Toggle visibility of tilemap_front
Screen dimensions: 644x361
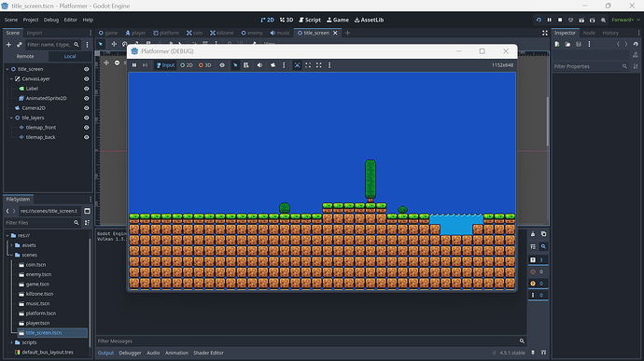tap(86, 128)
